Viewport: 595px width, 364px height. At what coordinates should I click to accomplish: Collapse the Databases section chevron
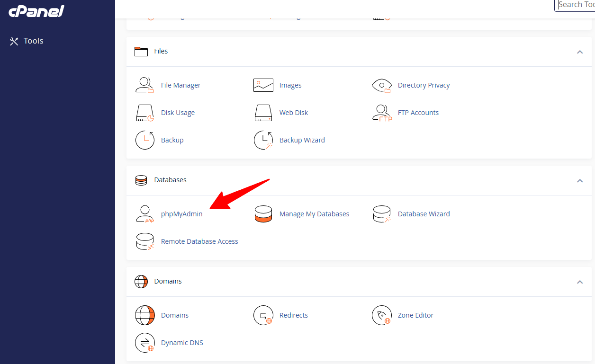point(580,180)
